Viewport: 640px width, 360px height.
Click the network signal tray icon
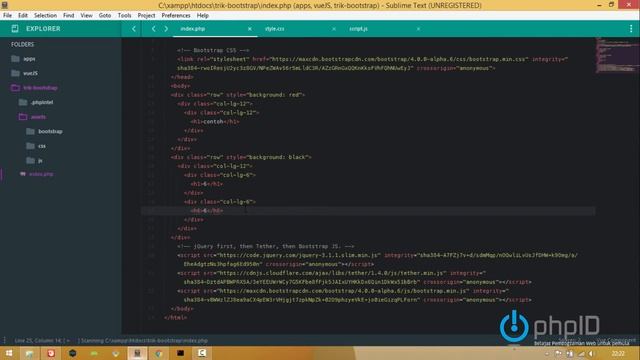(581, 354)
